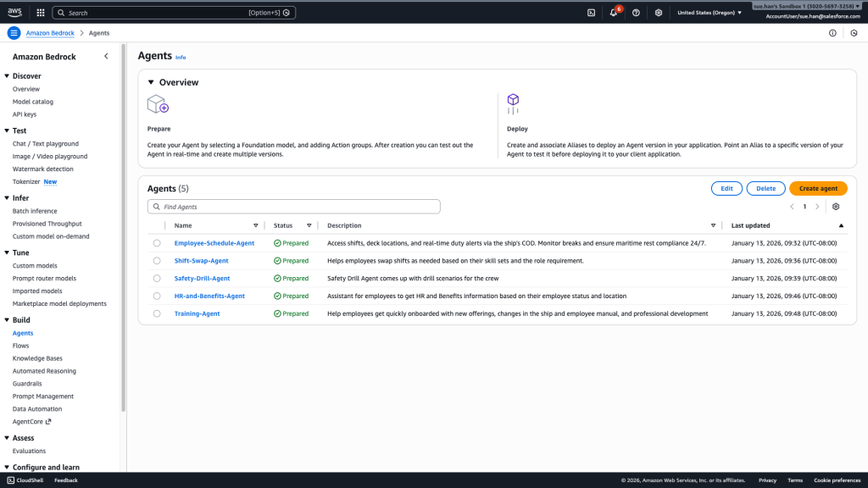The height and width of the screenshot is (488, 868).
Task: Click the sidebar vertical scrollbar
Action: [124, 254]
